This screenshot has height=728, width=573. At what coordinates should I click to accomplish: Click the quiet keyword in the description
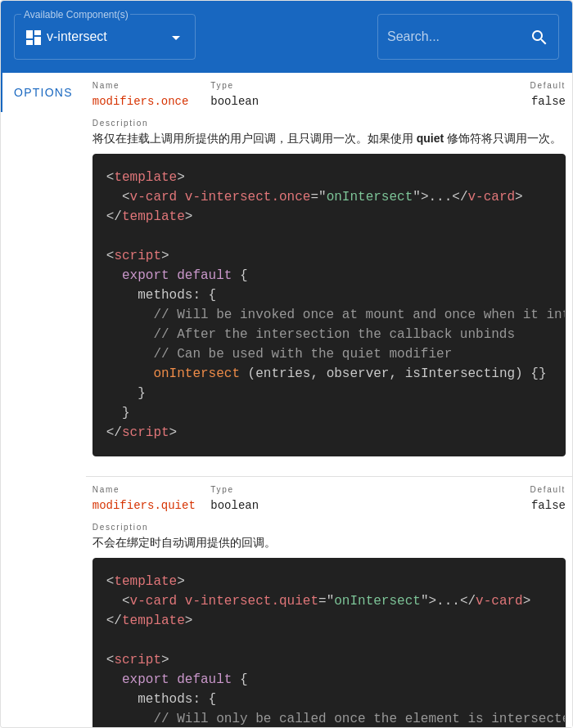(x=430, y=138)
